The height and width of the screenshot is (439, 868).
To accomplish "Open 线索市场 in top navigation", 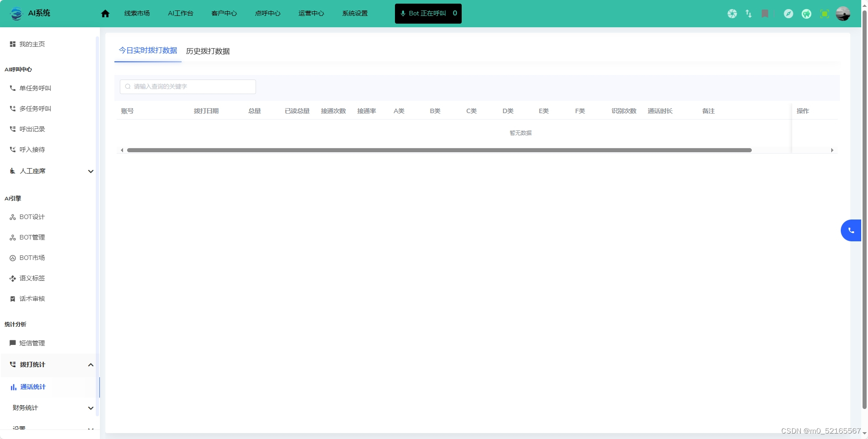I will (x=137, y=14).
